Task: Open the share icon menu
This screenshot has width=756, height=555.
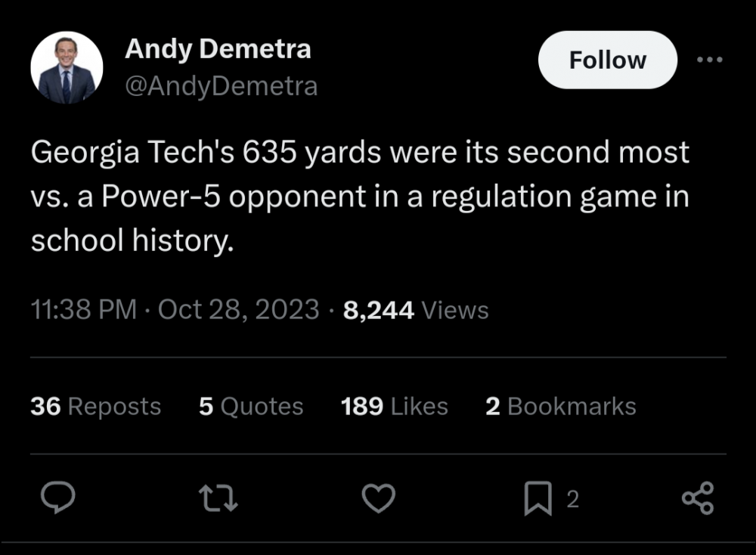Action: pyautogui.click(x=697, y=498)
